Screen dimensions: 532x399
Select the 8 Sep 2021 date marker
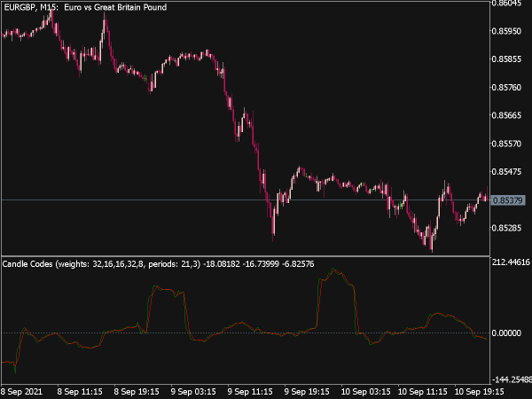pos(21,392)
